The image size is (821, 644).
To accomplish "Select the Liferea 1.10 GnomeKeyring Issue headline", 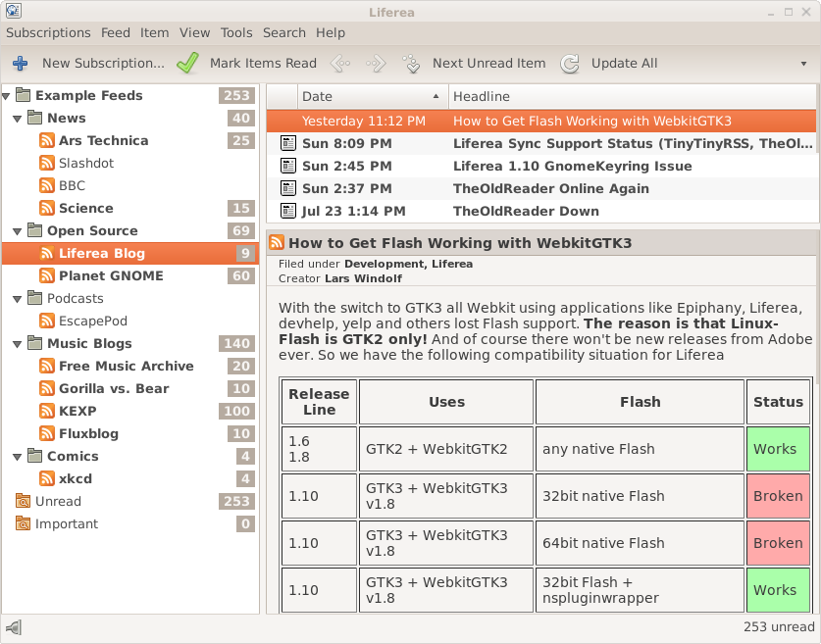I will 572,166.
